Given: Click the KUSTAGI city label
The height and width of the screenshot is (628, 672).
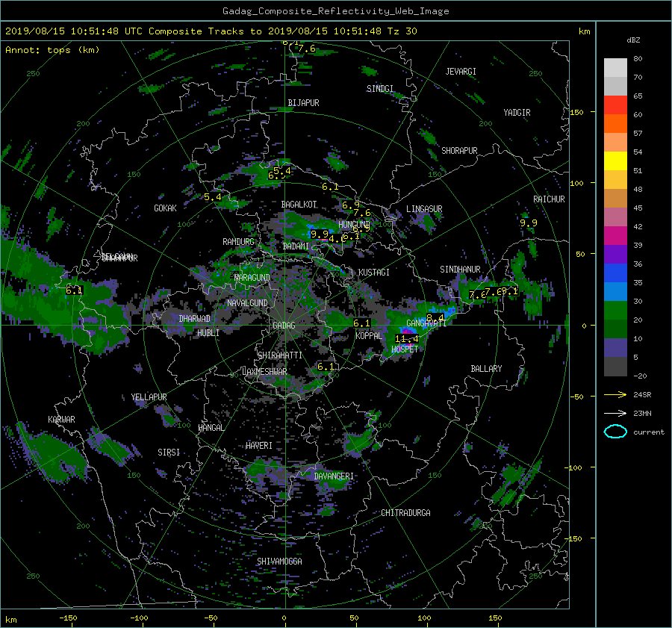Looking at the screenshot, I should pyautogui.click(x=374, y=273).
